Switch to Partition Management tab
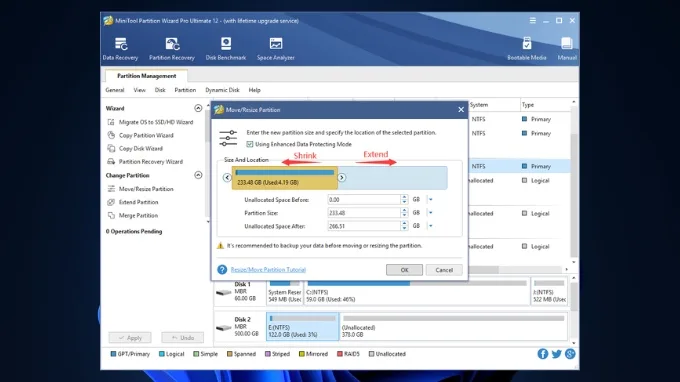Screen dimensions: 680x382 coord(147,76)
